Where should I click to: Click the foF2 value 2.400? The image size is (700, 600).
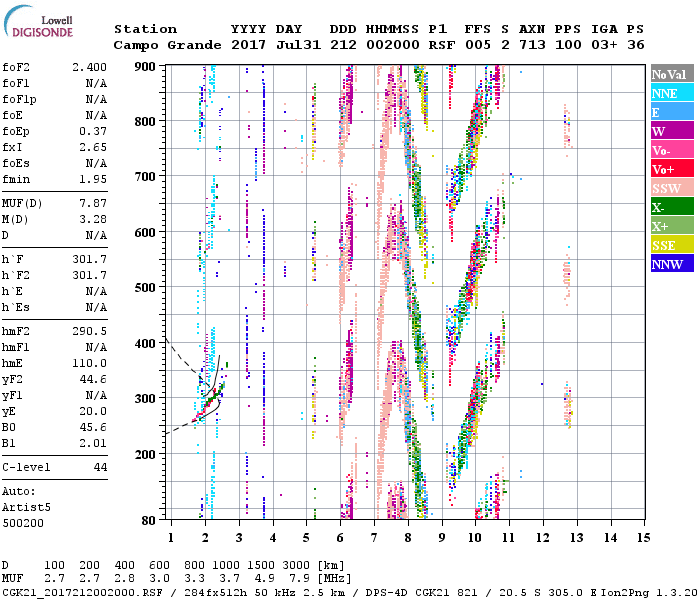[x=88, y=67]
